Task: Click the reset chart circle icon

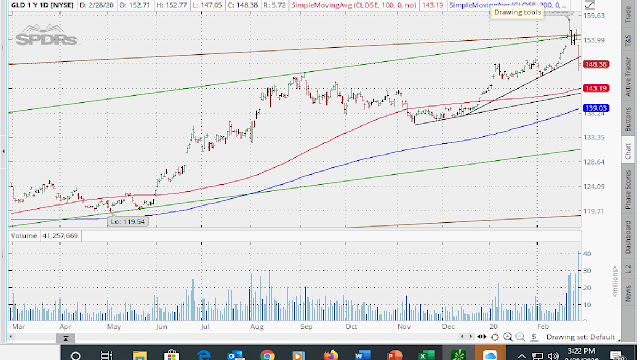Action: 495,337
